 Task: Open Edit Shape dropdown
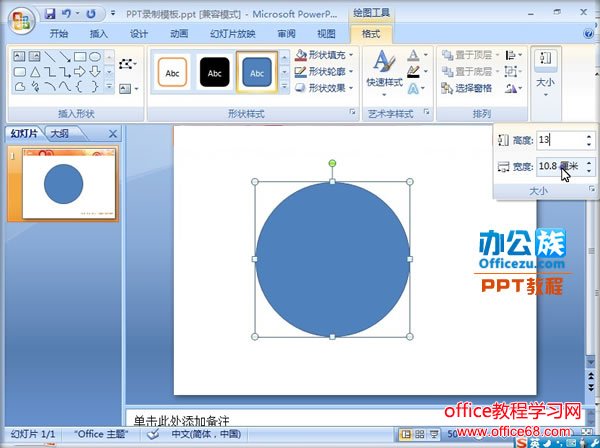click(128, 64)
